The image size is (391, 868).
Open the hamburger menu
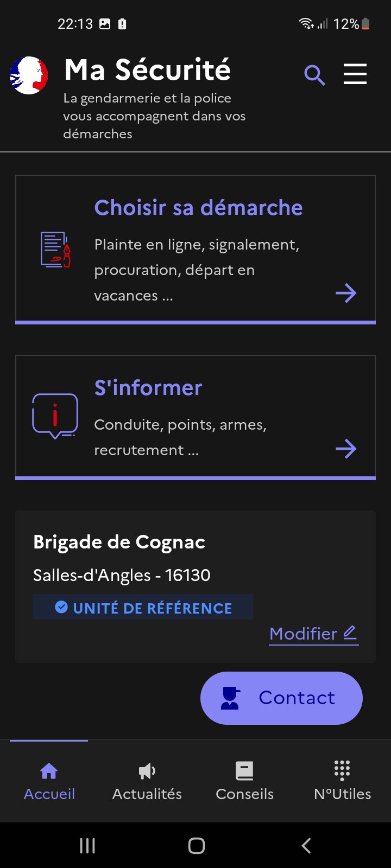point(355,74)
